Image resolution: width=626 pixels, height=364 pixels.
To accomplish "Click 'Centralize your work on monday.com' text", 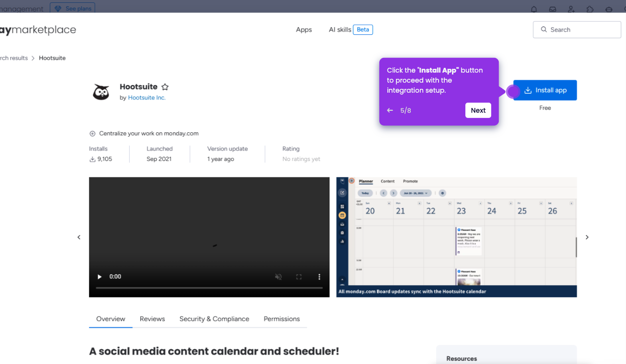I will pyautogui.click(x=149, y=134).
